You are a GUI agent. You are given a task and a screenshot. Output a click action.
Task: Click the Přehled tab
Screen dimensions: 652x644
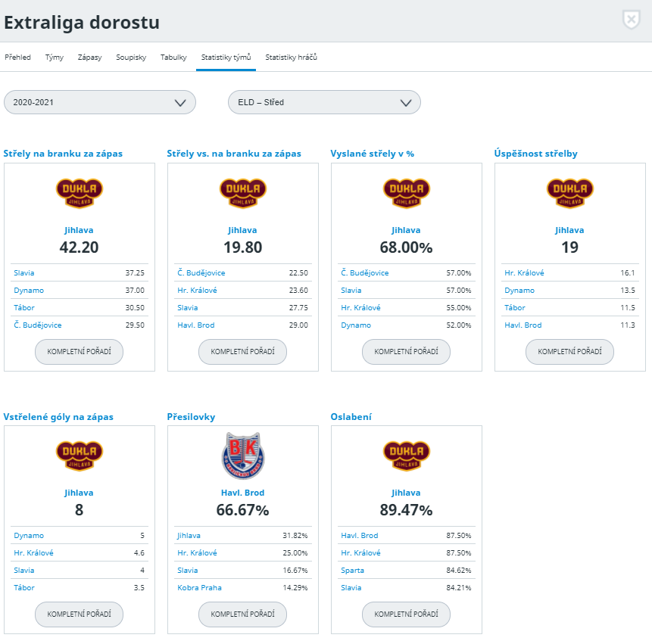pyautogui.click(x=17, y=57)
